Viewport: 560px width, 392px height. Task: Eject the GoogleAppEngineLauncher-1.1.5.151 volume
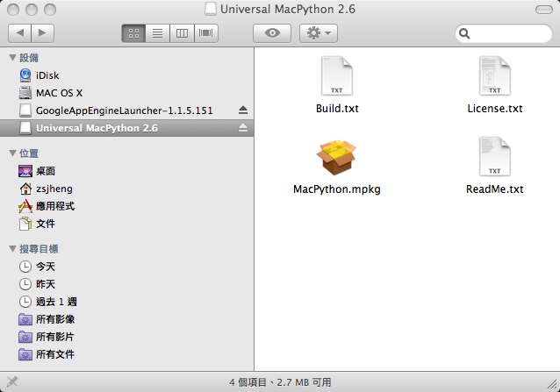pos(243,110)
